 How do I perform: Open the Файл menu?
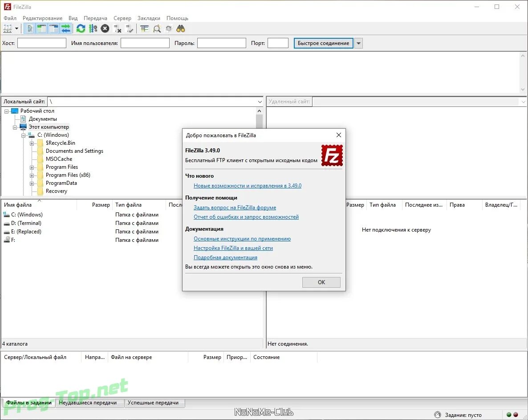[10, 18]
